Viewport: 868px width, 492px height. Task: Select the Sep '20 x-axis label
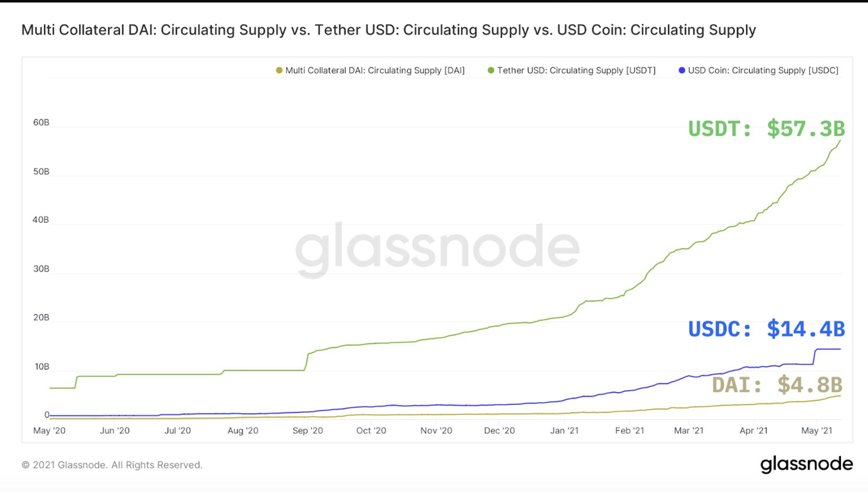pyautogui.click(x=308, y=431)
